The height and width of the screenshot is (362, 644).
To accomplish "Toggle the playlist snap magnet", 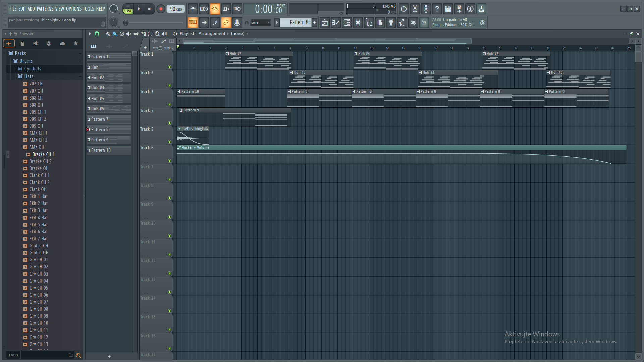I will [97, 34].
